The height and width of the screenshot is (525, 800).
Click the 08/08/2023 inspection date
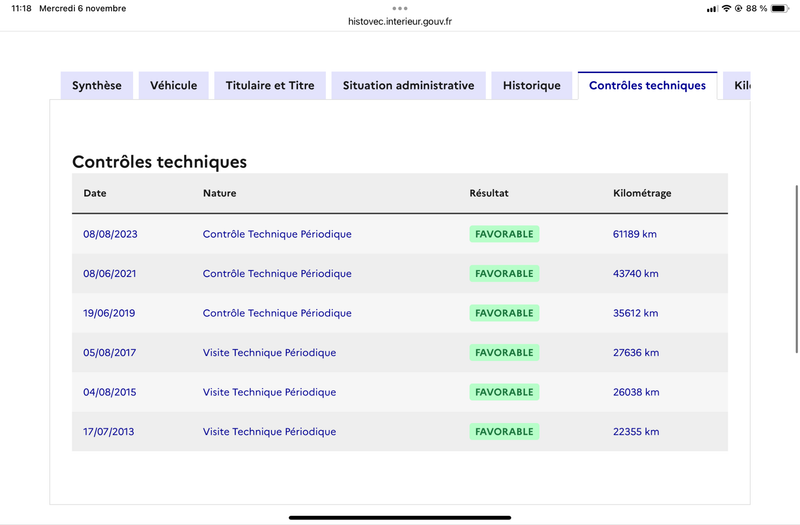tap(110, 234)
